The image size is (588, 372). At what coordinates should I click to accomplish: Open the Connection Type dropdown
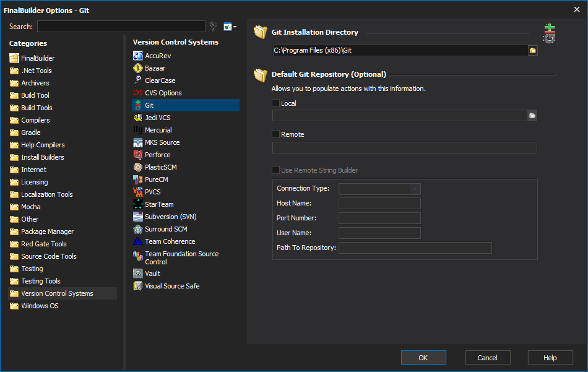point(379,189)
